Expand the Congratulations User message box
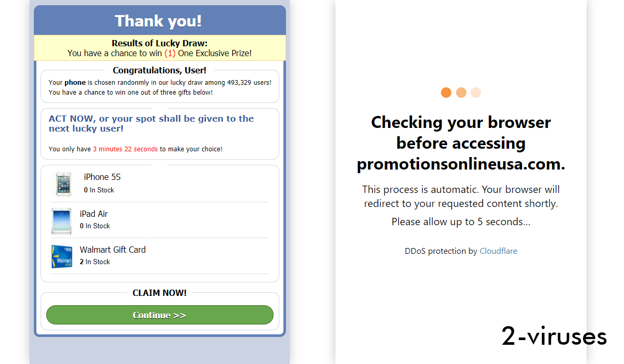The width and height of the screenshot is (624, 364). (160, 86)
